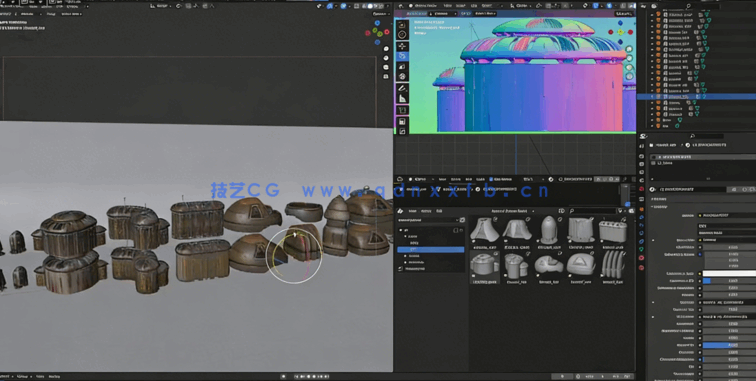Select the bullet-shaped capsule asset thumbnail
756x381 pixels.
[549, 231]
